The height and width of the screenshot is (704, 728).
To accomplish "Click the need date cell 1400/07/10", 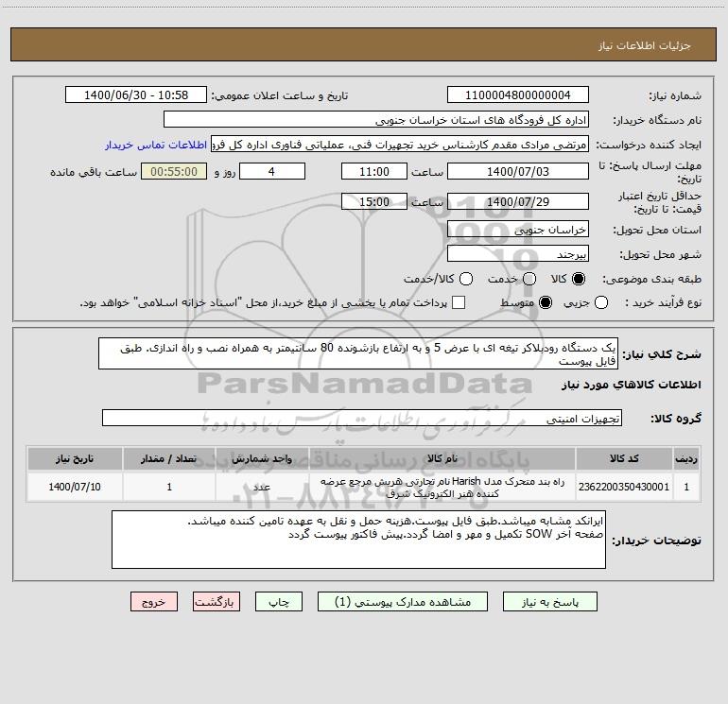I will click(75, 487).
